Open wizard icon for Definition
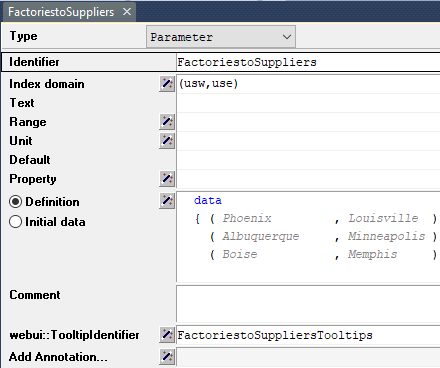The width and height of the screenshot is (440, 368). point(167,201)
